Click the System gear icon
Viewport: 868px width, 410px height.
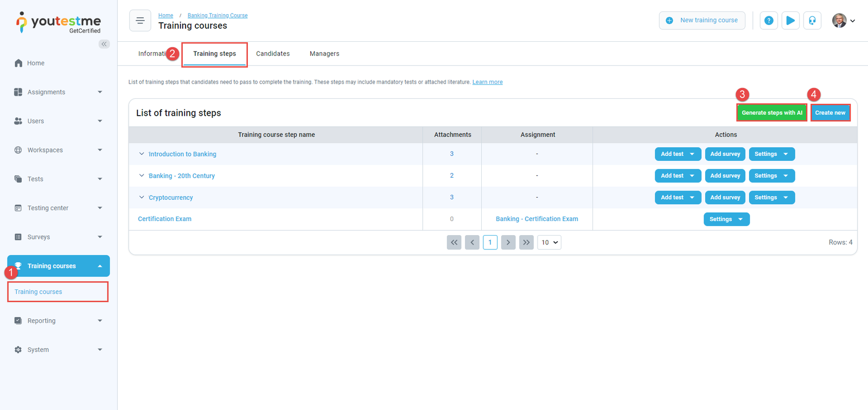tap(18, 350)
